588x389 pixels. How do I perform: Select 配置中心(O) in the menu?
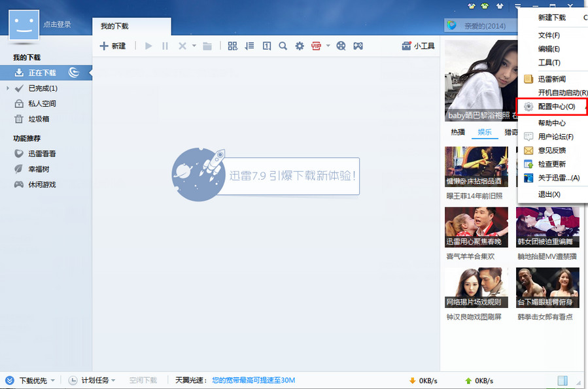[x=556, y=107]
